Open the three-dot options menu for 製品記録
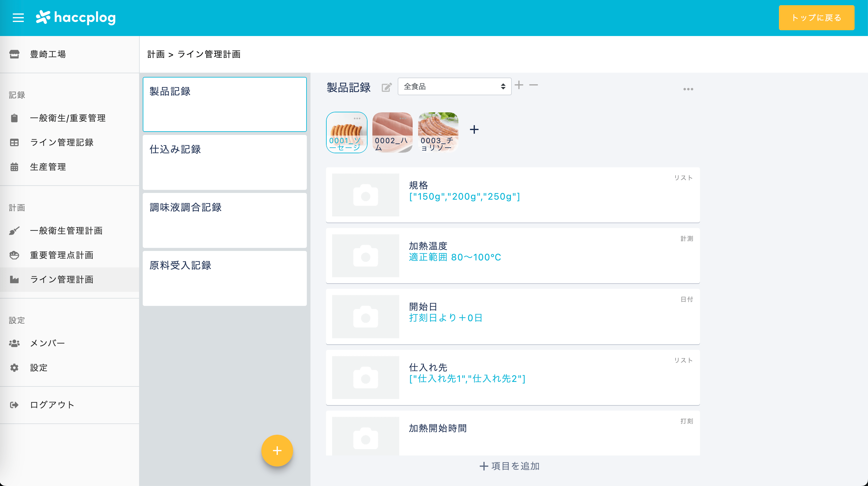 (x=688, y=89)
